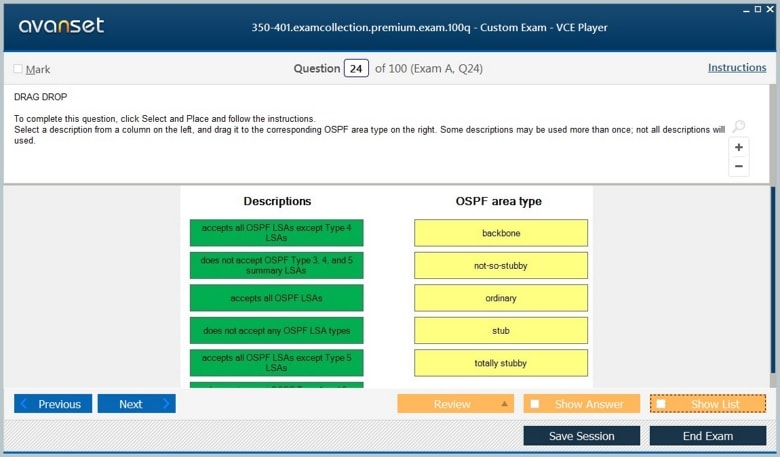The width and height of the screenshot is (780, 457).
Task: Click the 'not-so-stubby' area type box
Action: (x=501, y=266)
